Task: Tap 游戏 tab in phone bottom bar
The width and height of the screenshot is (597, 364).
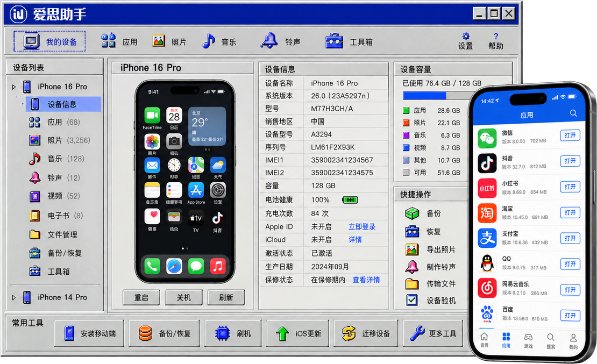Action: tap(528, 341)
